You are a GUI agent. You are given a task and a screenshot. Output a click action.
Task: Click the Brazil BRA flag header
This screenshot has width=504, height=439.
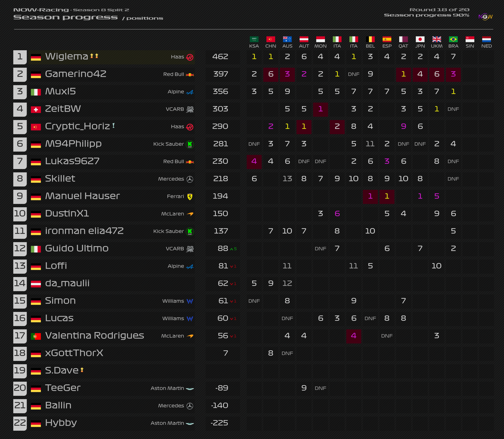click(453, 39)
